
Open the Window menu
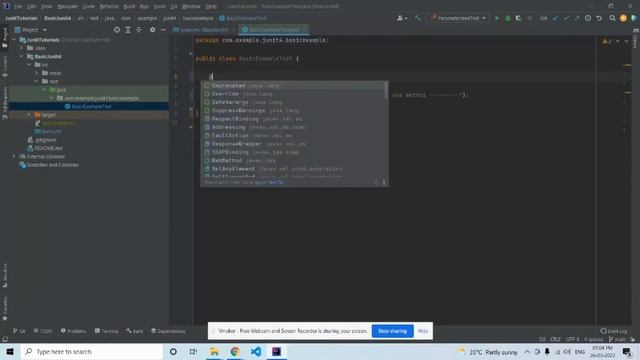pos(191,7)
